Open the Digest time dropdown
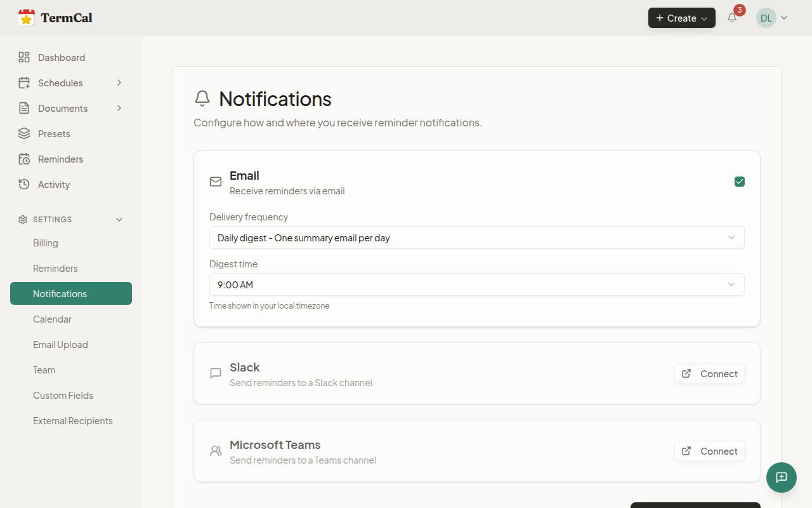 click(476, 284)
